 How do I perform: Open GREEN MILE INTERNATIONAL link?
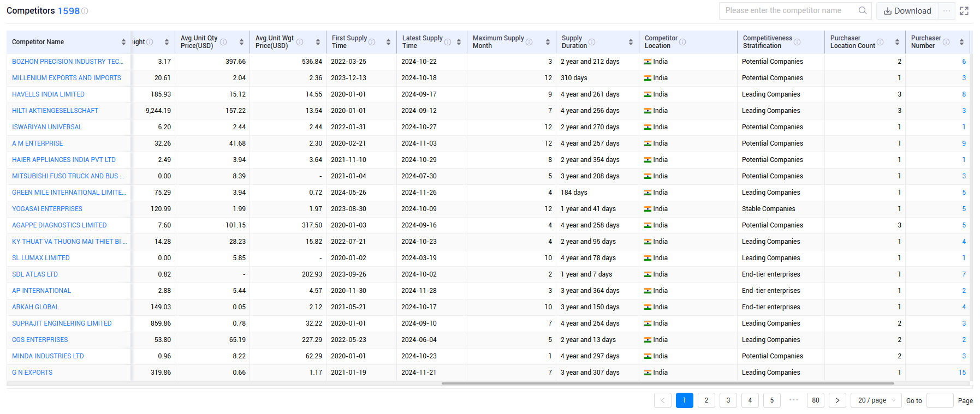tap(69, 193)
